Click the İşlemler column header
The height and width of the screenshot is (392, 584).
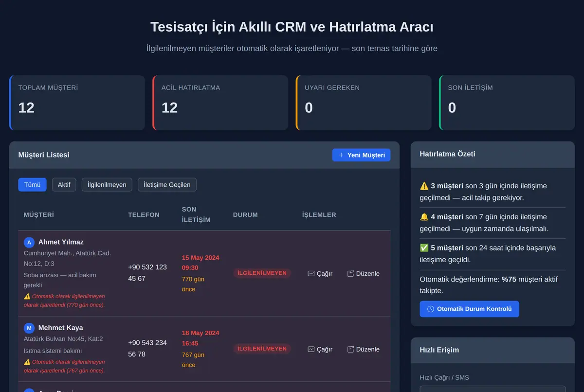pos(319,214)
